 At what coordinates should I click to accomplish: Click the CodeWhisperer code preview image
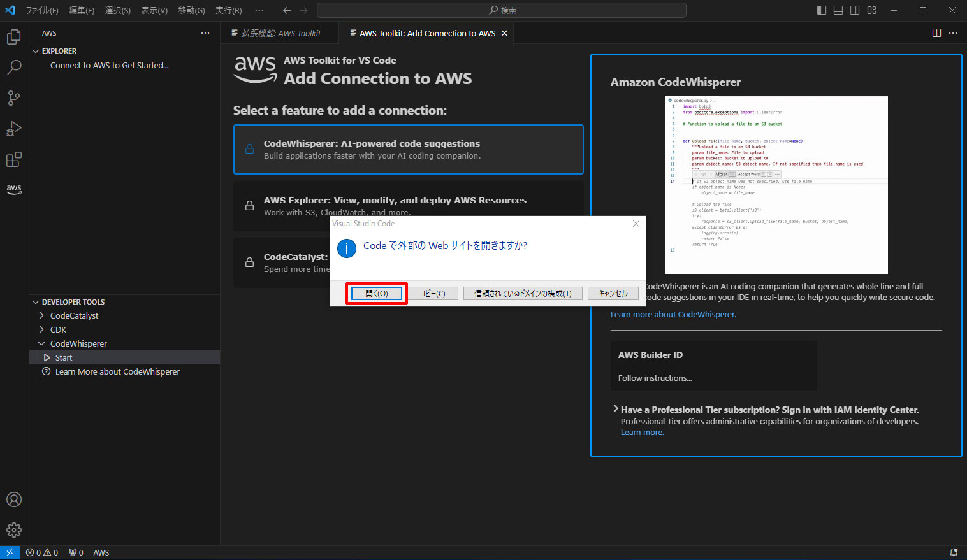(x=776, y=185)
